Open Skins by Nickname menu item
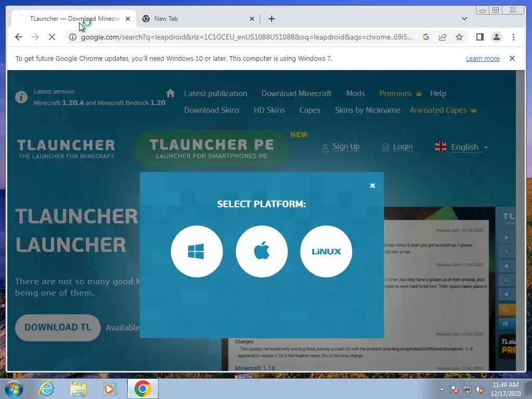 (367, 110)
